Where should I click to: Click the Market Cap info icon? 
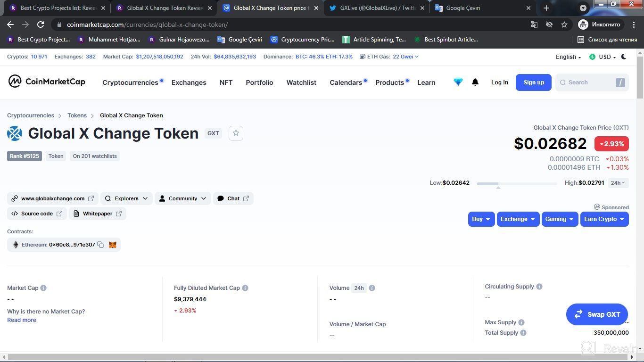coord(43,288)
